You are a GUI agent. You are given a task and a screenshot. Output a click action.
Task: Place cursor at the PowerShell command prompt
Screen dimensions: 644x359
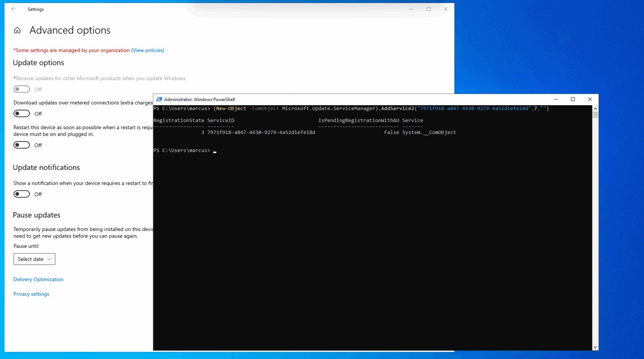pyautogui.click(x=214, y=150)
